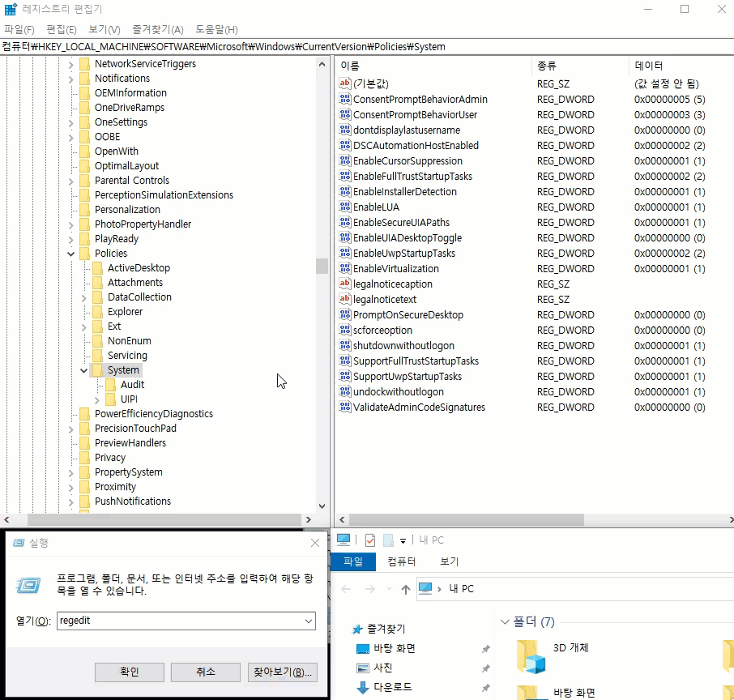
Task: Open the Run dialog 열기 combo box dropdown
Action: [x=309, y=621]
